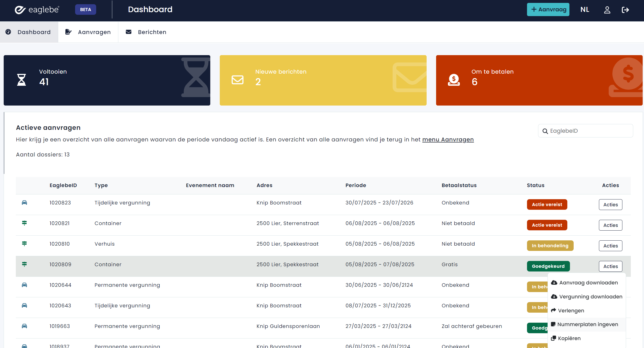
Task: Click the search magnifier icon in EaglebeID field
Action: pyautogui.click(x=545, y=131)
